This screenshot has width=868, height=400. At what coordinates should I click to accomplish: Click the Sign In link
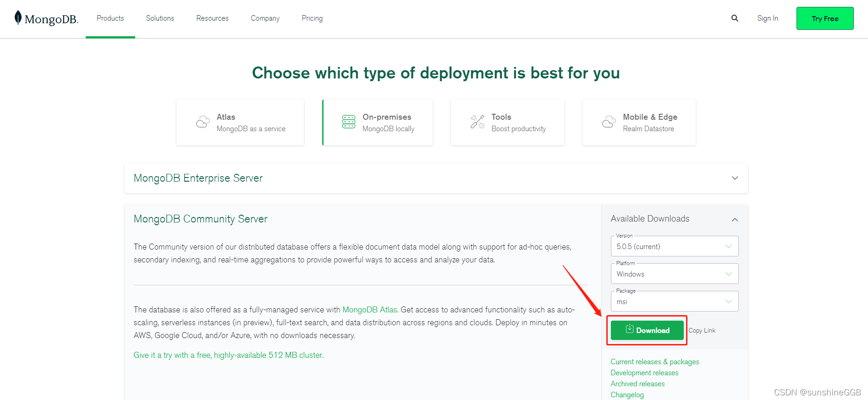point(767,18)
